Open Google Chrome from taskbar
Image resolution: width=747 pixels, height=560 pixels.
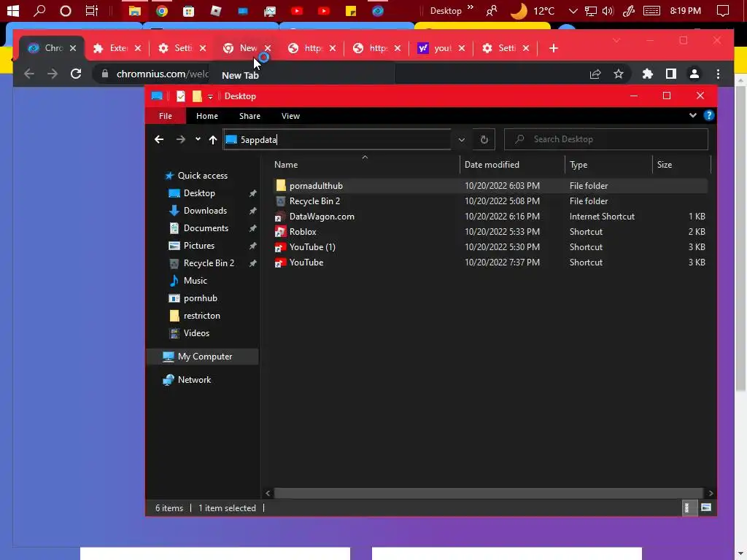point(162,10)
